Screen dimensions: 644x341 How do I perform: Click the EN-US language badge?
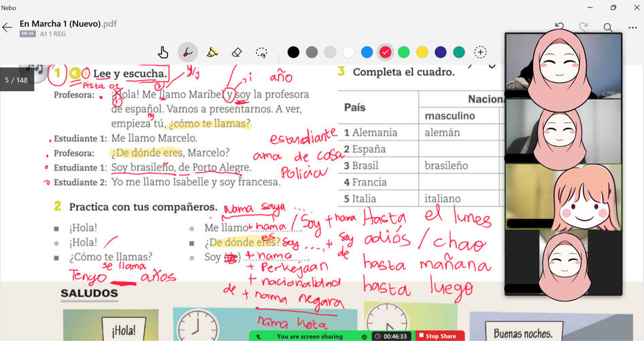click(27, 33)
